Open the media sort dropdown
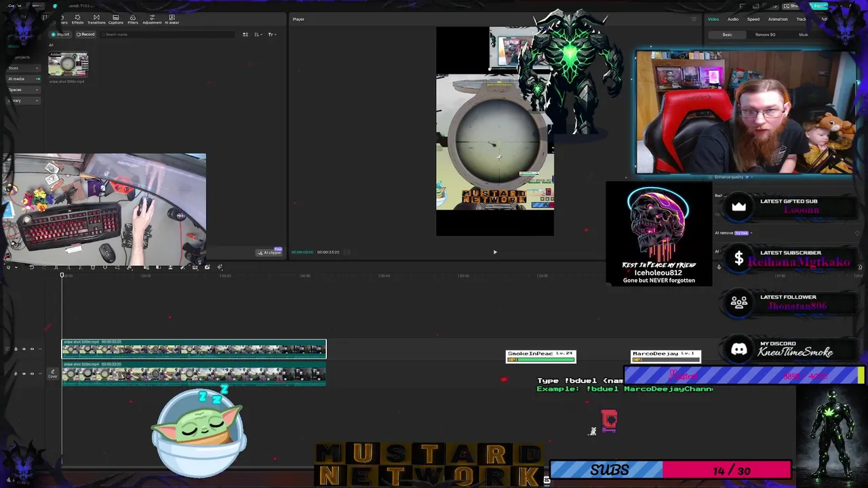The width and height of the screenshot is (868, 488). (x=258, y=35)
